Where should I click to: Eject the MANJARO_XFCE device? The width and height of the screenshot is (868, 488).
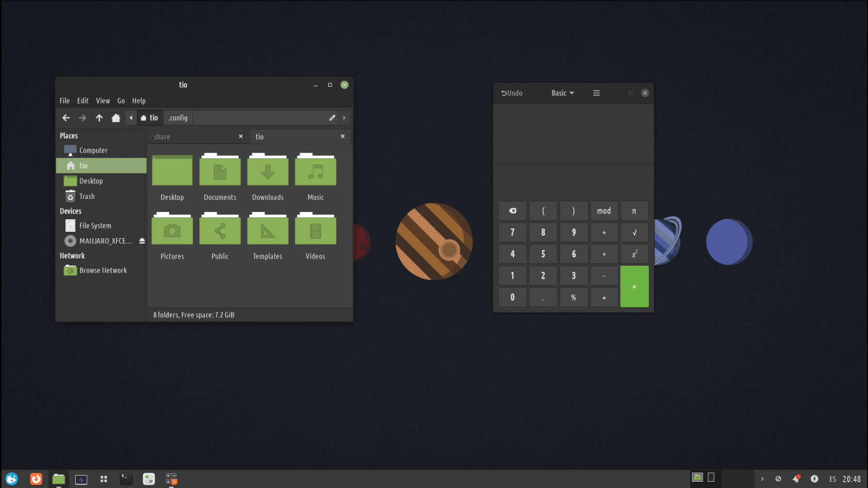142,241
